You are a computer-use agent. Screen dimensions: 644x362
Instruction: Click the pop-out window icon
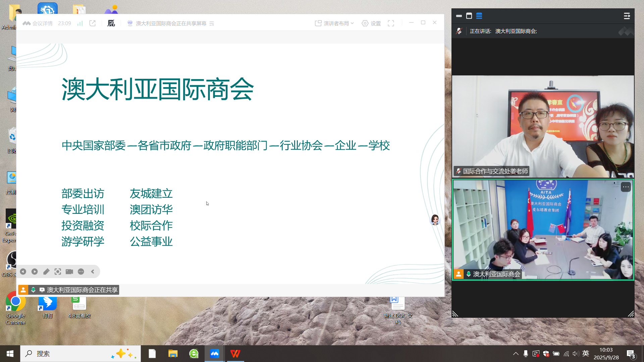(93, 23)
